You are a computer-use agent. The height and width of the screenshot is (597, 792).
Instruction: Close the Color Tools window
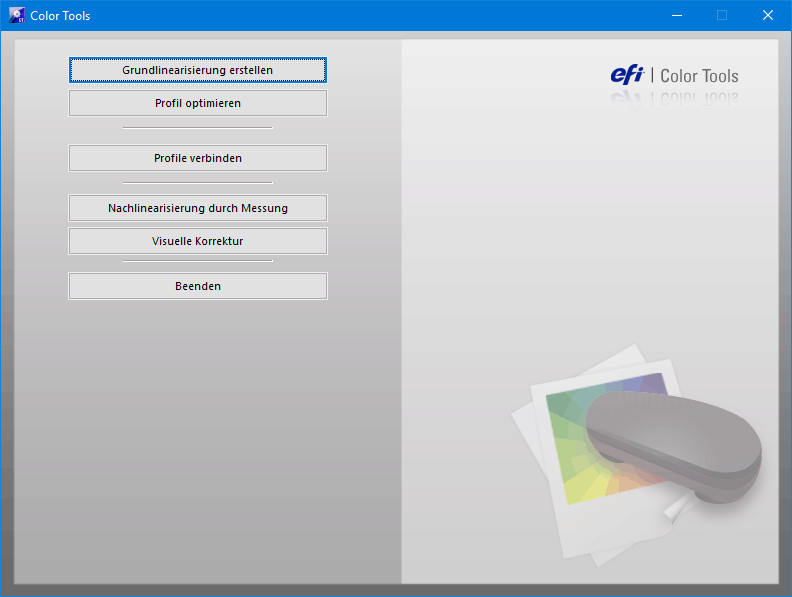768,15
